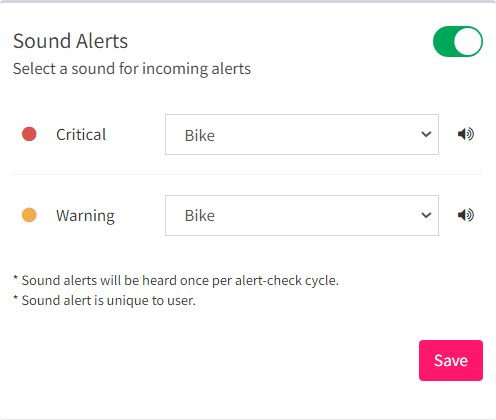Viewport: 496px width, 420px height.
Task: Expand the Warning dropdown chevron arrow
Action: [x=426, y=215]
